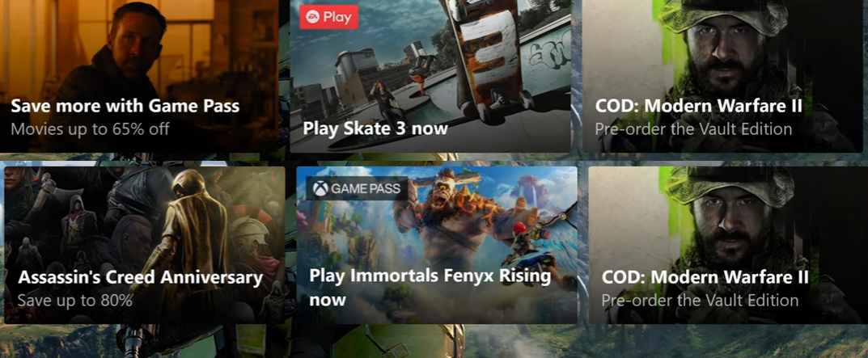Click the EA Play badge icon

(x=328, y=17)
